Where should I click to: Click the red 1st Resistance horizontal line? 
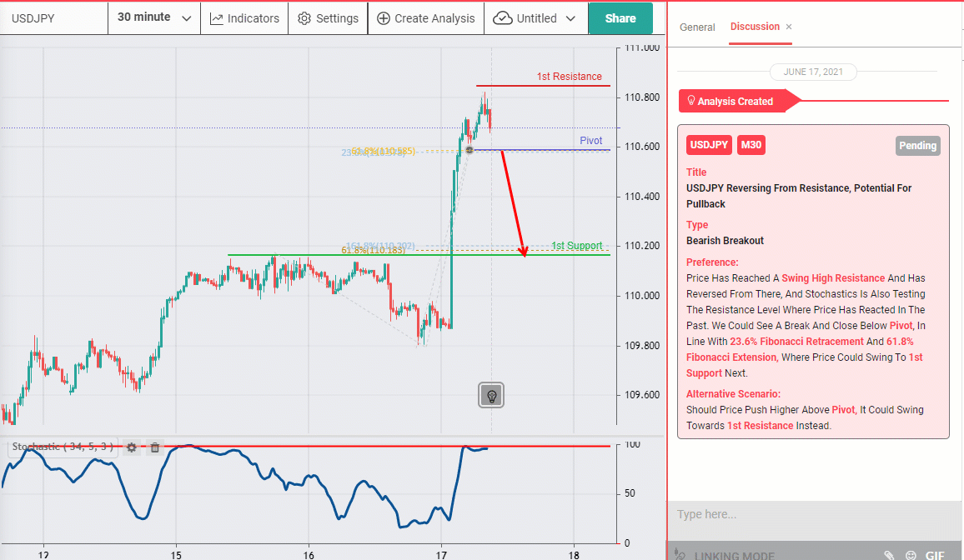point(543,86)
